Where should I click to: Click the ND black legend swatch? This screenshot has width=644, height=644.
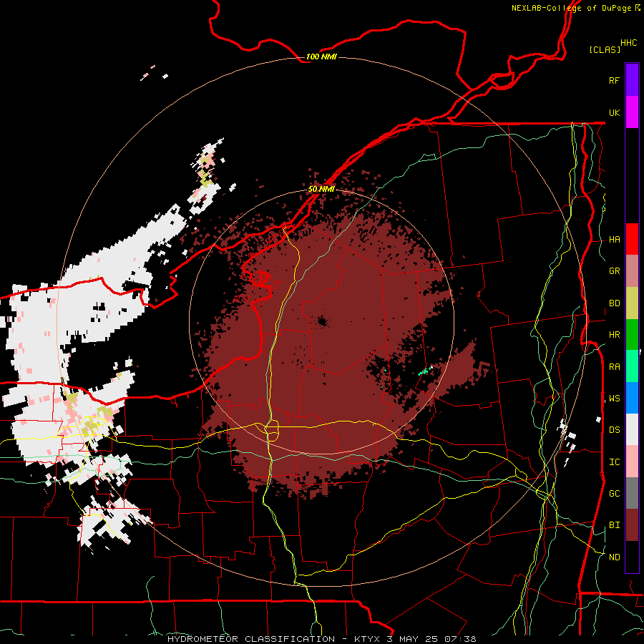(632, 557)
